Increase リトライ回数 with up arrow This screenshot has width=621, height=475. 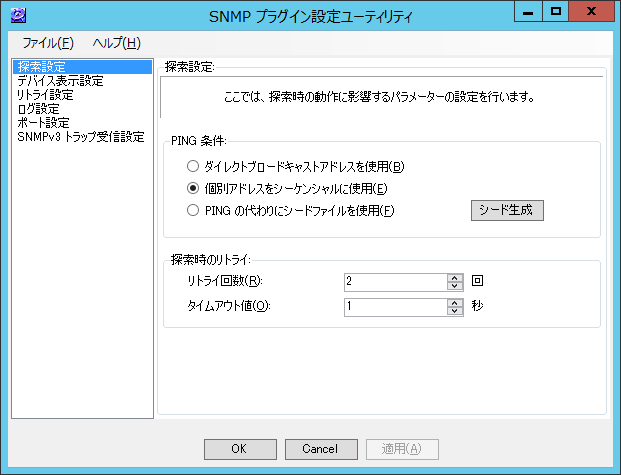[455, 278]
